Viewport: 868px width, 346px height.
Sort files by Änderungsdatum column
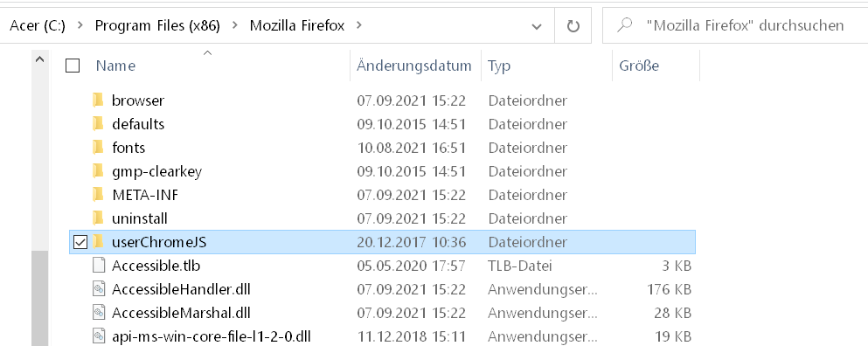(x=415, y=66)
